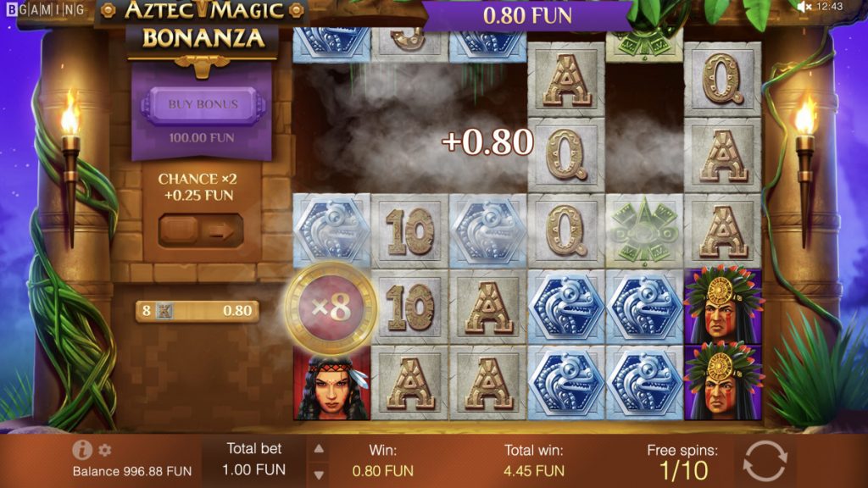Click the Buy Bonus button

coord(203,104)
